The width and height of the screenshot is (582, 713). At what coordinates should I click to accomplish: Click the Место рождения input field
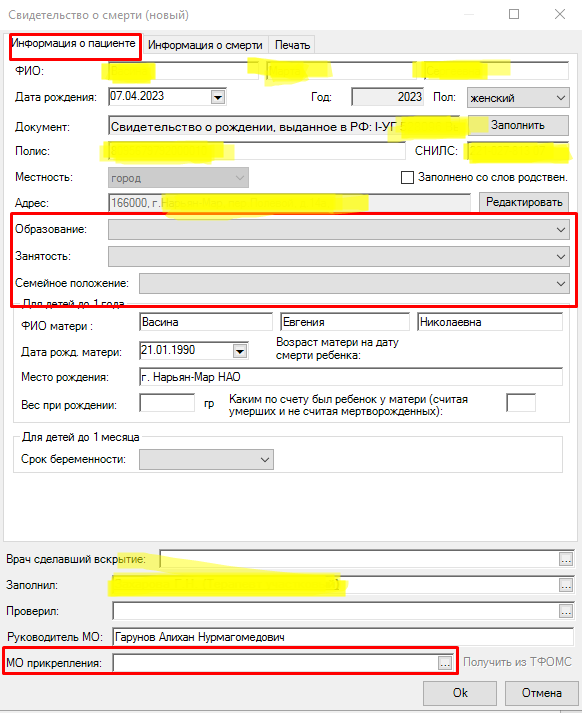point(351,377)
